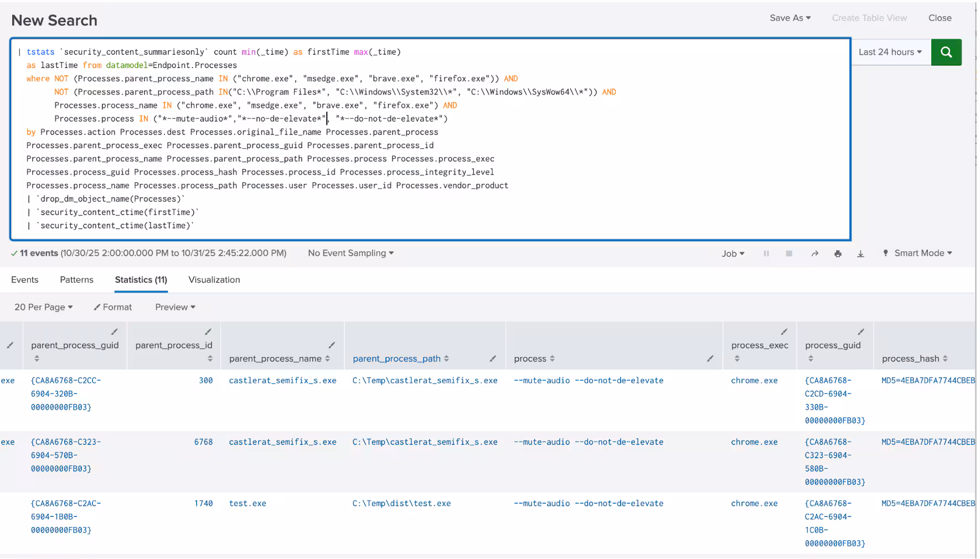The height and width of the screenshot is (559, 980).
Task: Open 20 Per Page dropdown
Action: (43, 307)
